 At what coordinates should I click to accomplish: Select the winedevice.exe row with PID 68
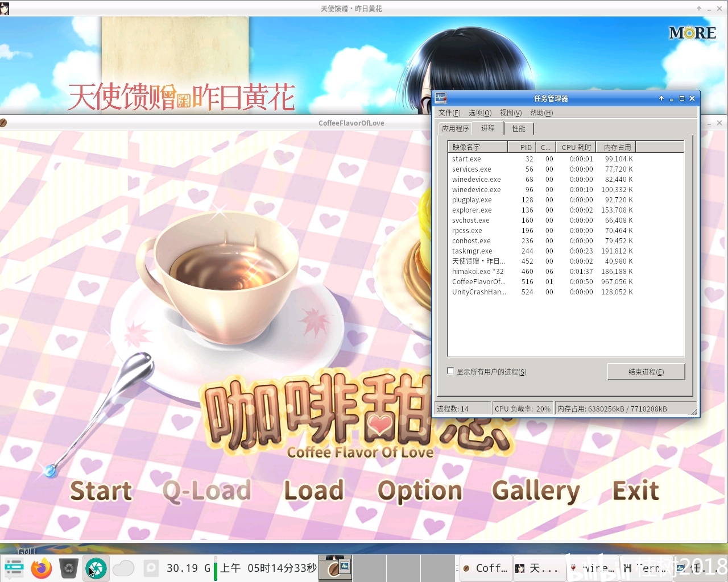(x=542, y=180)
